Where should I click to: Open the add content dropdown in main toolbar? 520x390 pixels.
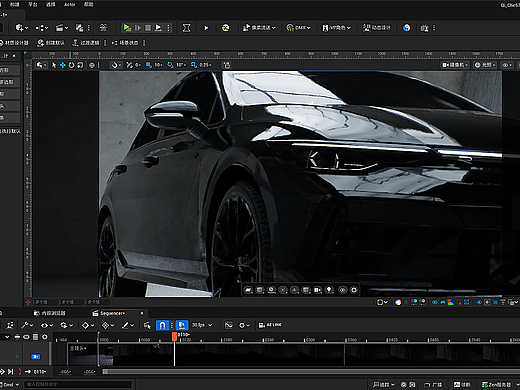click(22, 28)
